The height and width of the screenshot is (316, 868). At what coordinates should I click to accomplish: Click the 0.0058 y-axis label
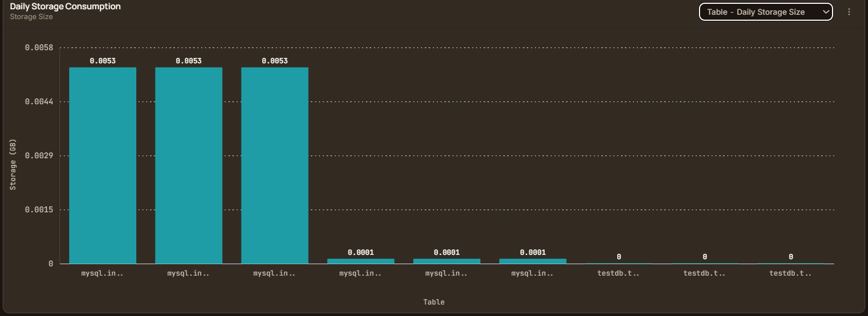(x=39, y=47)
